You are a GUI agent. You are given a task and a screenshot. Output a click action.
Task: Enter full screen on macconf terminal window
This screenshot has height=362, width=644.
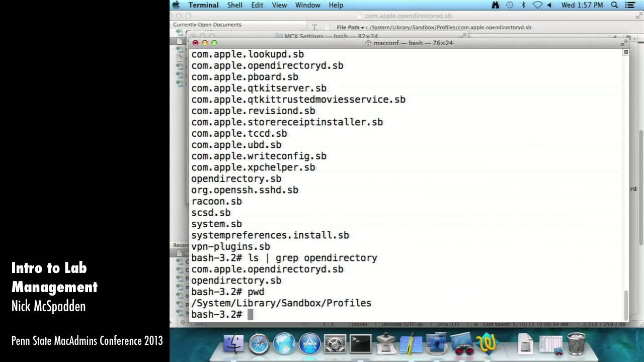pos(624,43)
